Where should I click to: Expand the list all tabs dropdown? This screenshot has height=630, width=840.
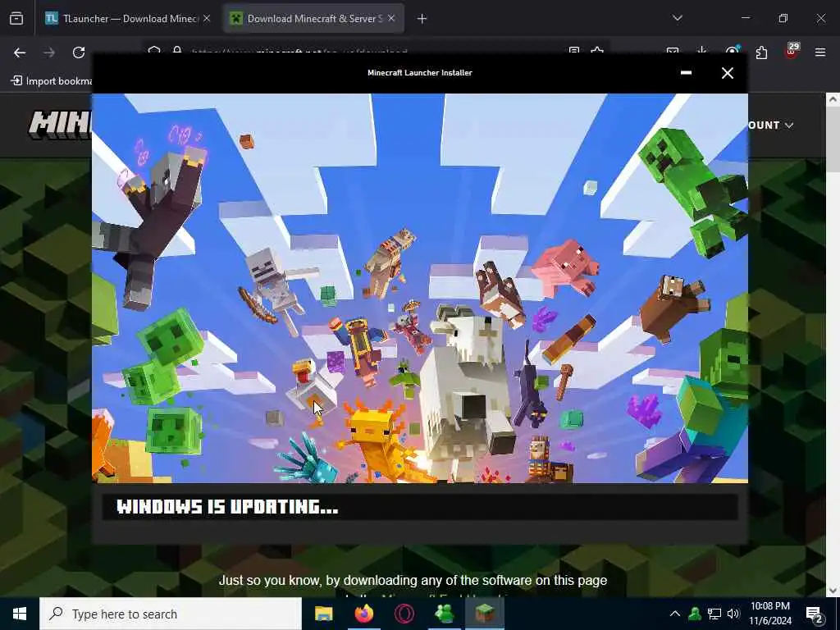(677, 18)
